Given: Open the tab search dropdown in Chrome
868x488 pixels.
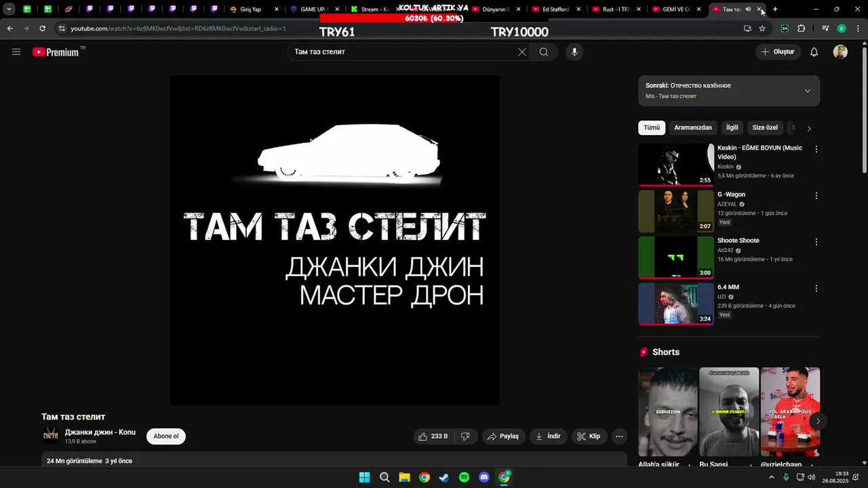Looking at the screenshot, I should click(9, 9).
